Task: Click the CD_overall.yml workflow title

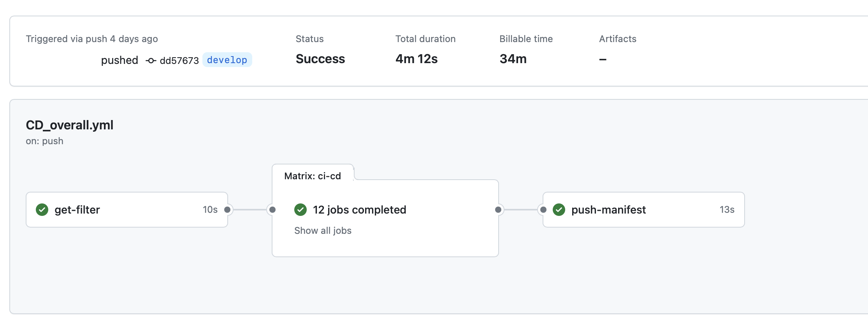Action: (70, 125)
